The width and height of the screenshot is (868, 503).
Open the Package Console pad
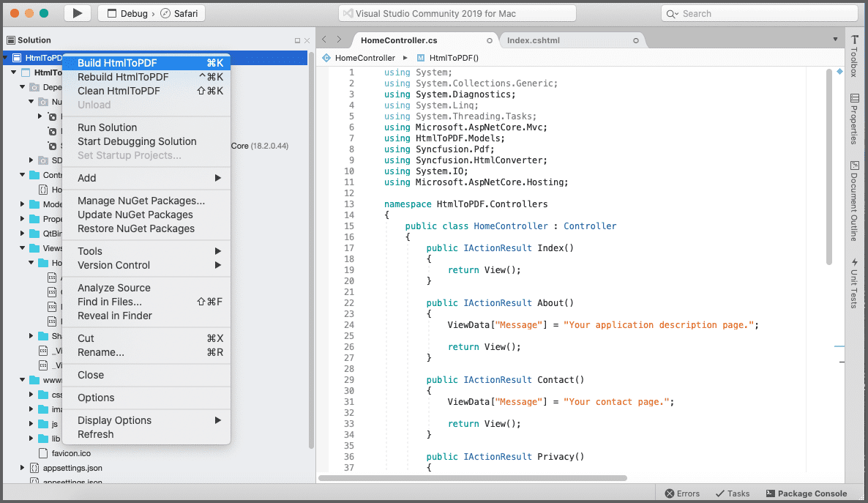807,493
